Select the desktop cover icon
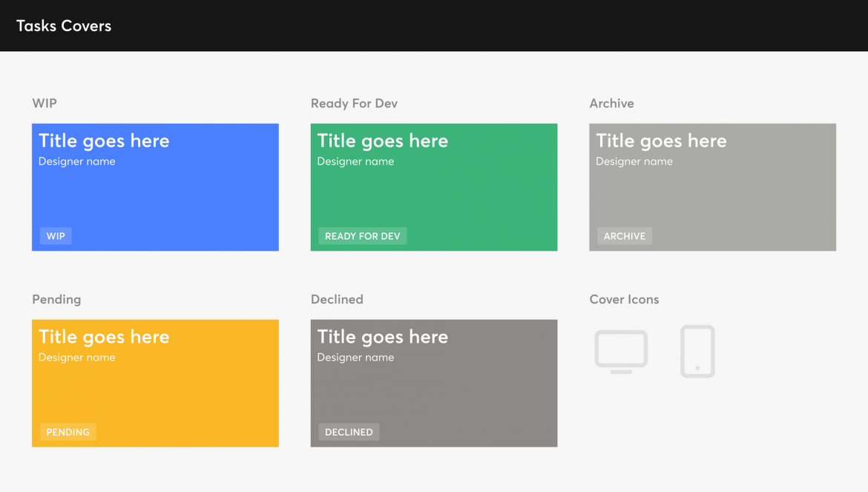 (x=621, y=351)
